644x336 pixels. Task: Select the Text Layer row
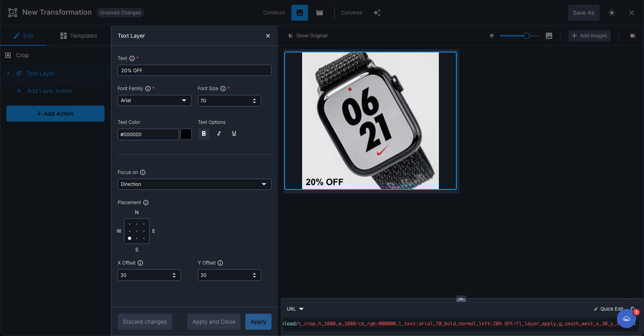55,73
